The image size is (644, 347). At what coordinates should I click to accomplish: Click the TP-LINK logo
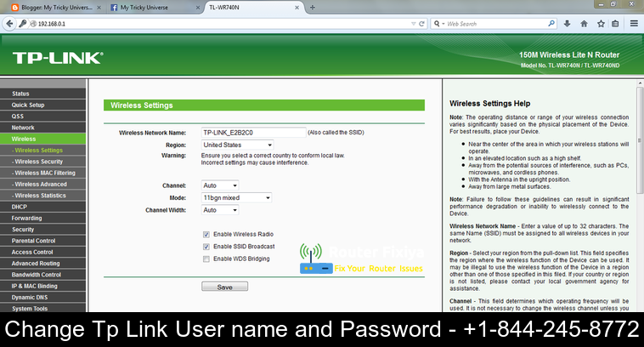(58, 58)
